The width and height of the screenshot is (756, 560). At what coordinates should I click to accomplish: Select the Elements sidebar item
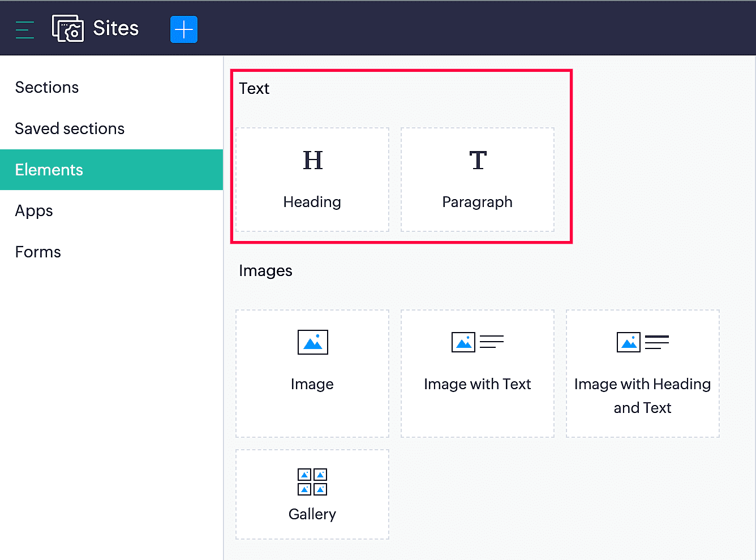pyautogui.click(x=49, y=170)
